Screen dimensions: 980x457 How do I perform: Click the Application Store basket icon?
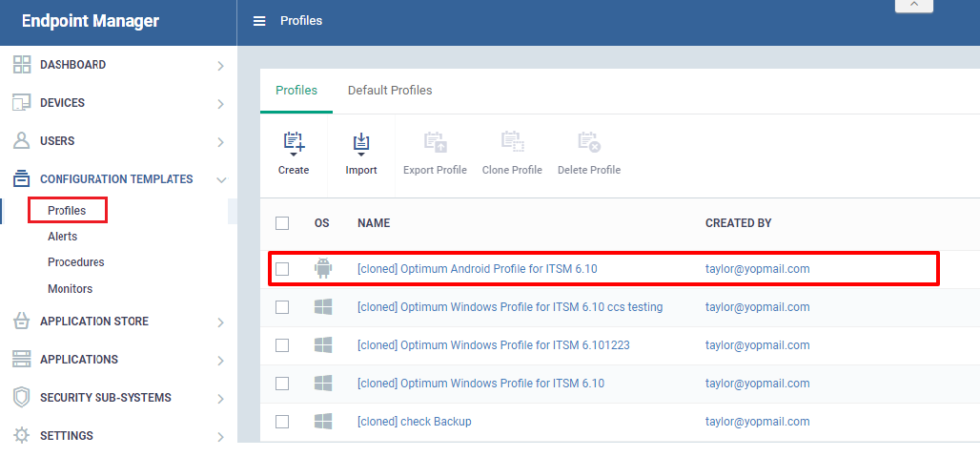pyautogui.click(x=22, y=322)
